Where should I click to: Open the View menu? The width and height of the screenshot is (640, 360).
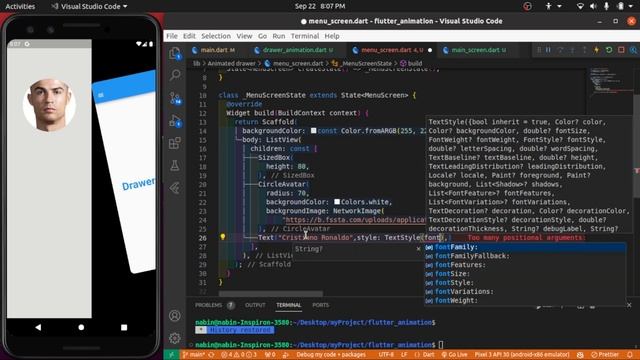coord(244,36)
